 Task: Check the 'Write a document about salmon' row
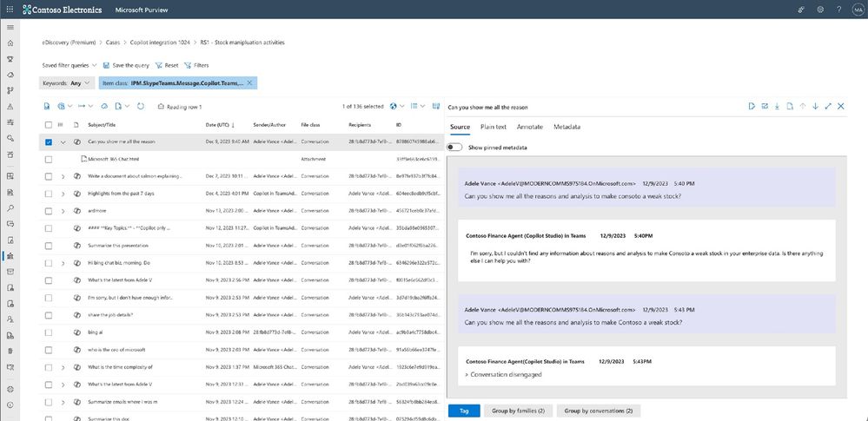coord(49,176)
